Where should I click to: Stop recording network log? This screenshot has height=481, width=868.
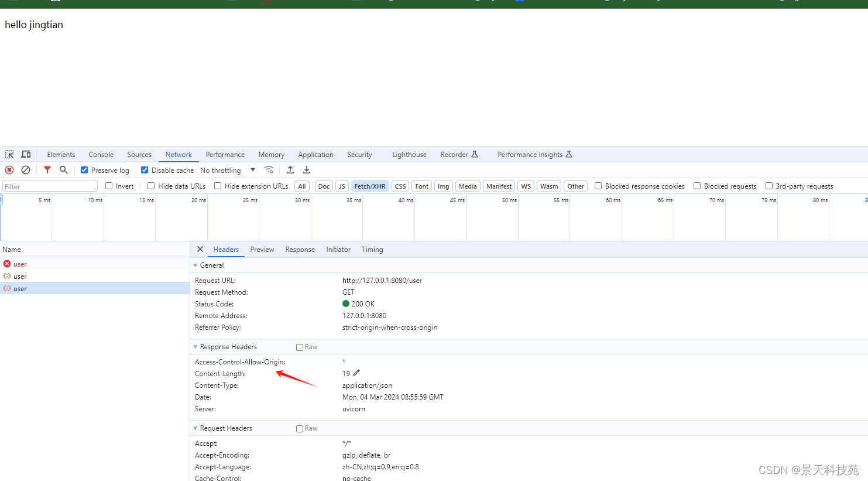[9, 170]
